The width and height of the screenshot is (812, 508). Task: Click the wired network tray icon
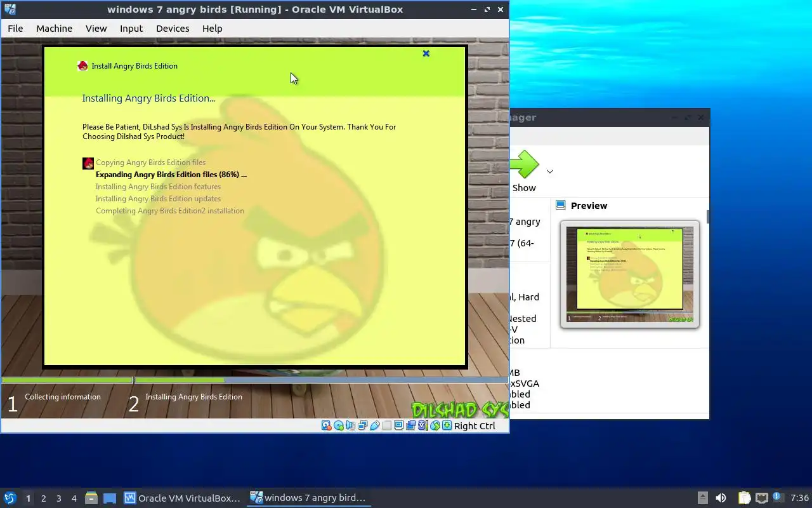point(761,498)
